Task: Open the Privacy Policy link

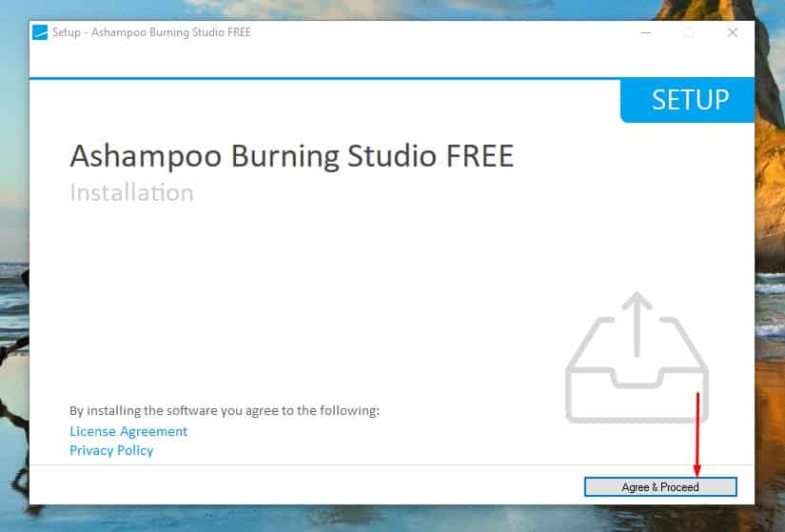Action: coord(111,450)
